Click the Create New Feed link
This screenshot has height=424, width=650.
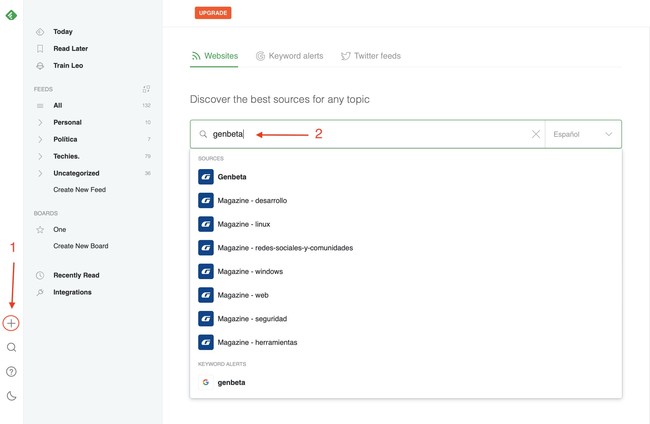[80, 190]
